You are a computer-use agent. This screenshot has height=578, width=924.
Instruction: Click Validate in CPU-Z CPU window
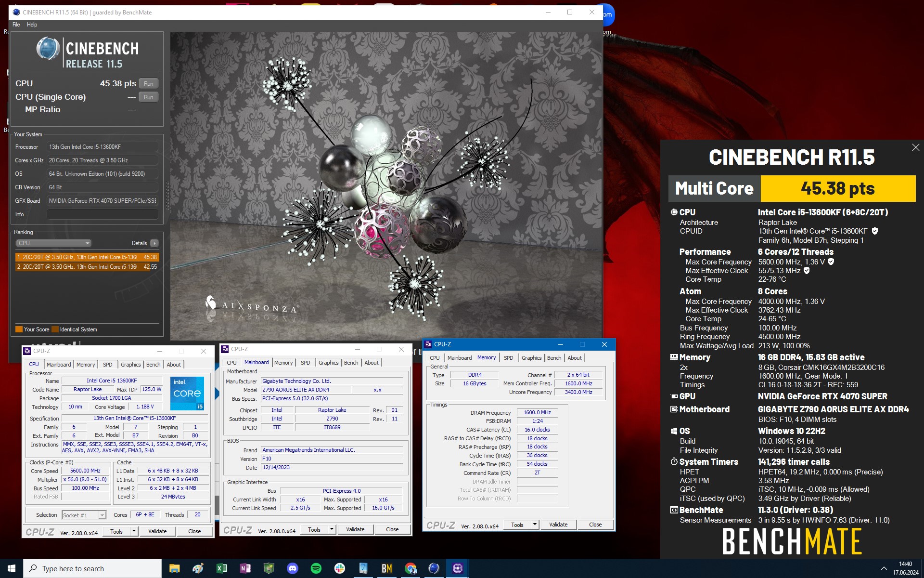point(157,531)
